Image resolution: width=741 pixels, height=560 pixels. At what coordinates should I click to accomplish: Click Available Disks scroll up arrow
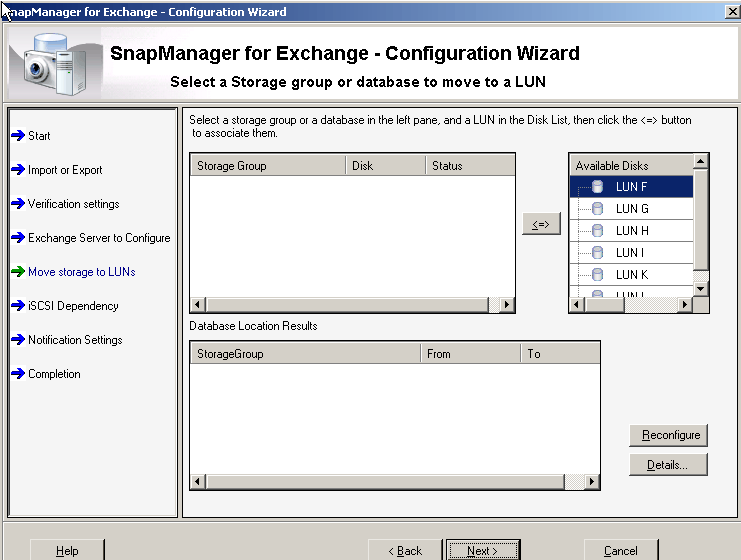click(700, 162)
